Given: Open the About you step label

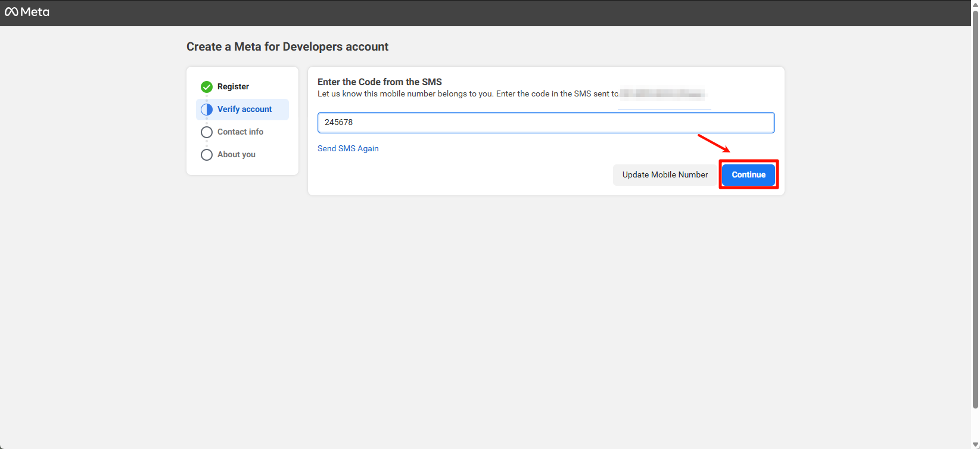Looking at the screenshot, I should [x=237, y=155].
